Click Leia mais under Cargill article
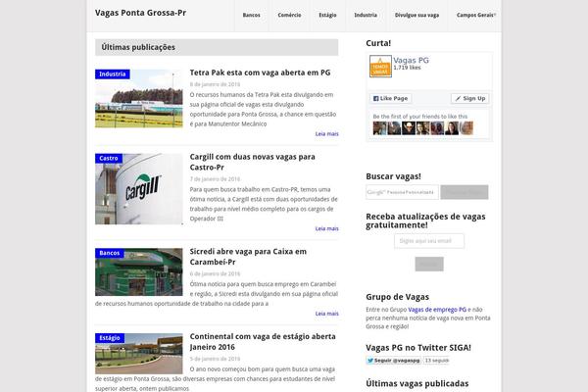Image resolution: width=588 pixels, height=392 pixels. [326, 228]
